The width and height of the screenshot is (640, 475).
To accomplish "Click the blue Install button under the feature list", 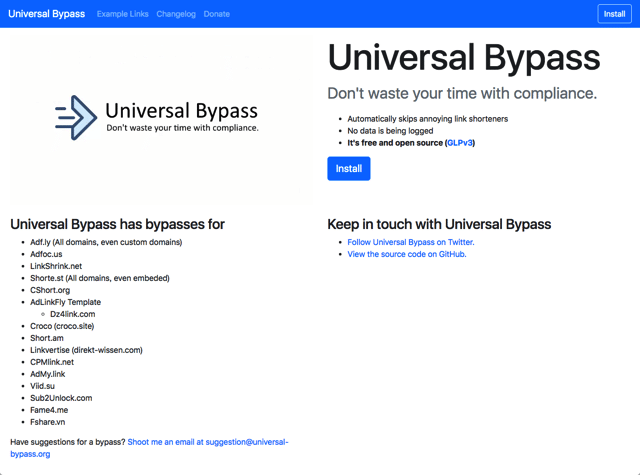I will (x=349, y=169).
